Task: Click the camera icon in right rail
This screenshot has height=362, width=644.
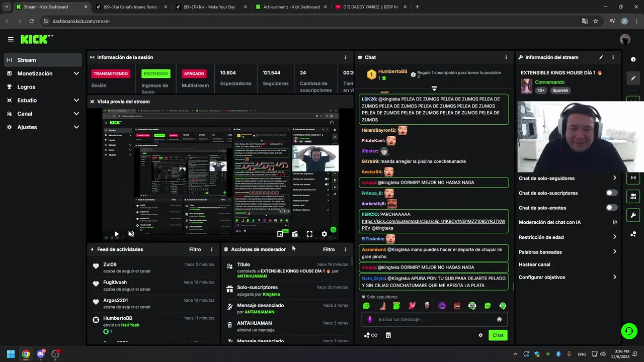Action: pos(633,196)
